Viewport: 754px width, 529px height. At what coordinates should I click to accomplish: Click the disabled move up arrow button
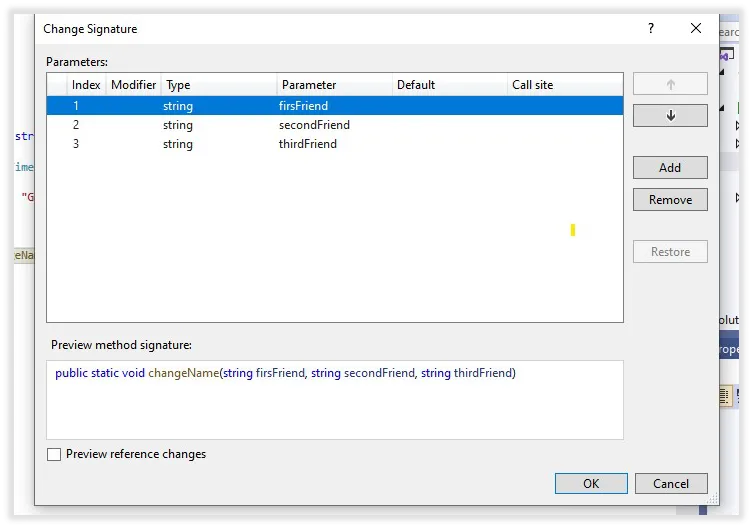(x=670, y=84)
